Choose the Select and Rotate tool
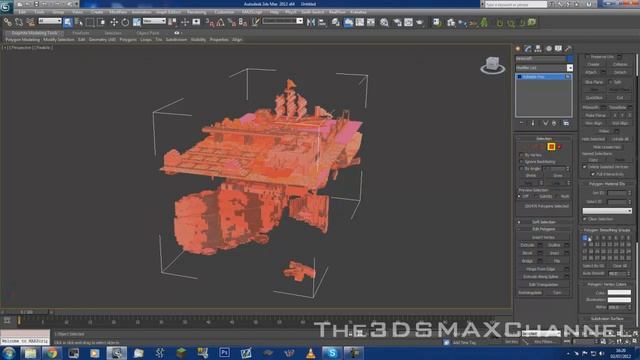This screenshot has height=360, width=640. click(x=125, y=22)
